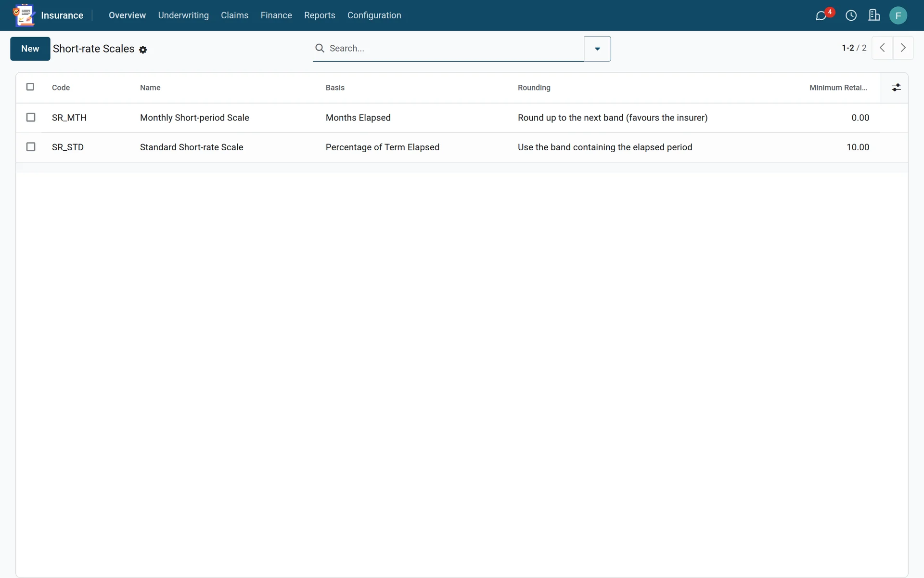
Task: Click the 1-2 / 2 pager counter
Action: tap(854, 48)
